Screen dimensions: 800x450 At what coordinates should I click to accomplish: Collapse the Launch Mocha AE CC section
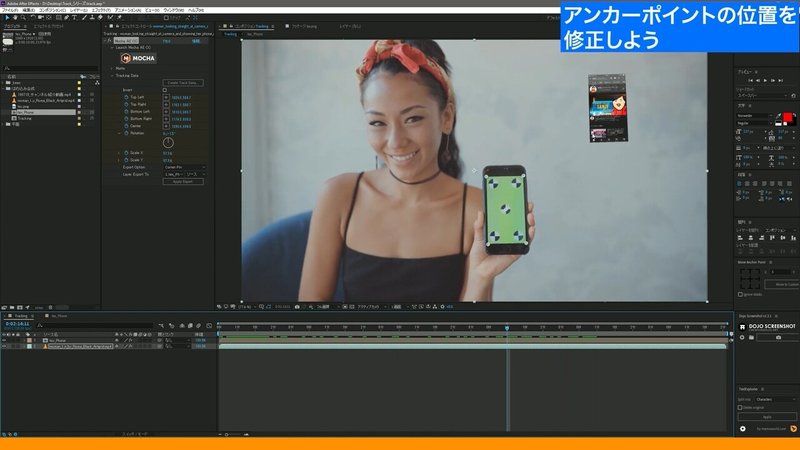112,47
